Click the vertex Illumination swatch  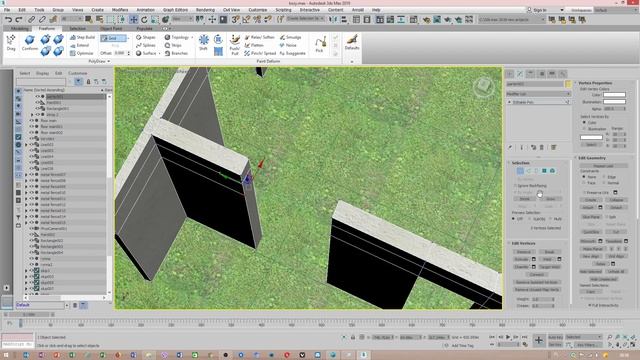(614, 102)
